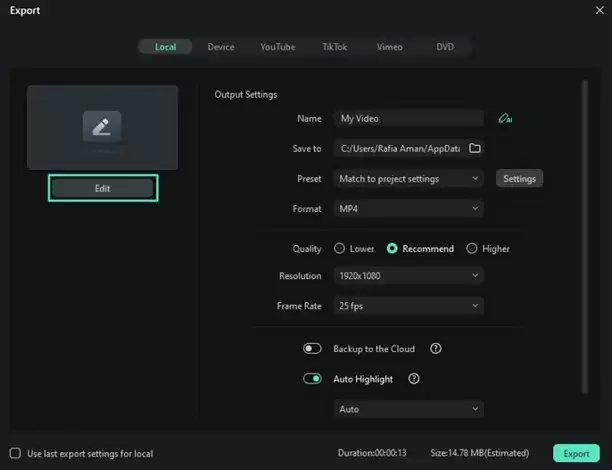The image size is (612, 470).
Task: Expand the Resolution 1920x1080 dropdown
Action: tap(409, 276)
